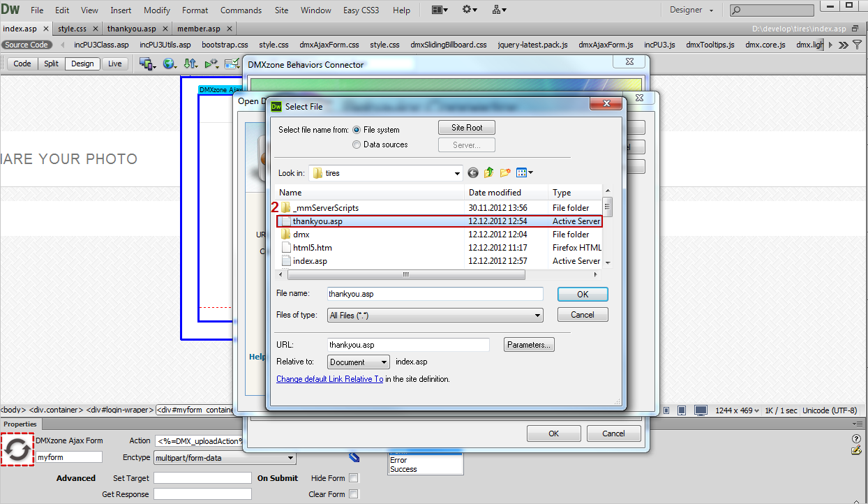Screen dimensions: 868x504
Task: Click the quick tag editor icon in Properties
Action: click(x=856, y=450)
